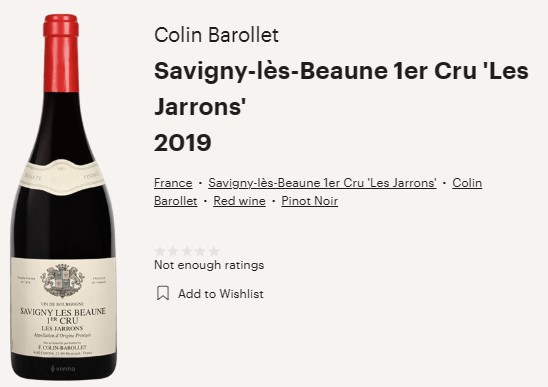Click the crest emblem on the bottle label
The image size is (548, 387).
tap(62, 281)
